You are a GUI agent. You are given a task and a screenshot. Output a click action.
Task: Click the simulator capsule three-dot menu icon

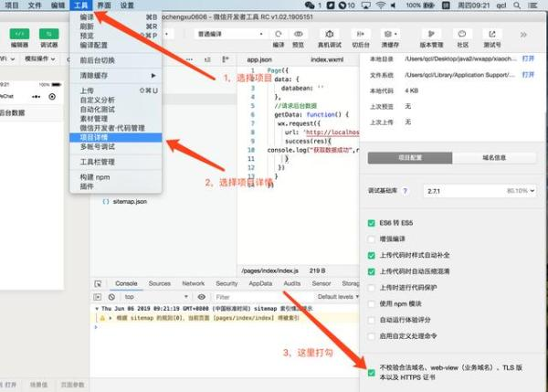36,97
